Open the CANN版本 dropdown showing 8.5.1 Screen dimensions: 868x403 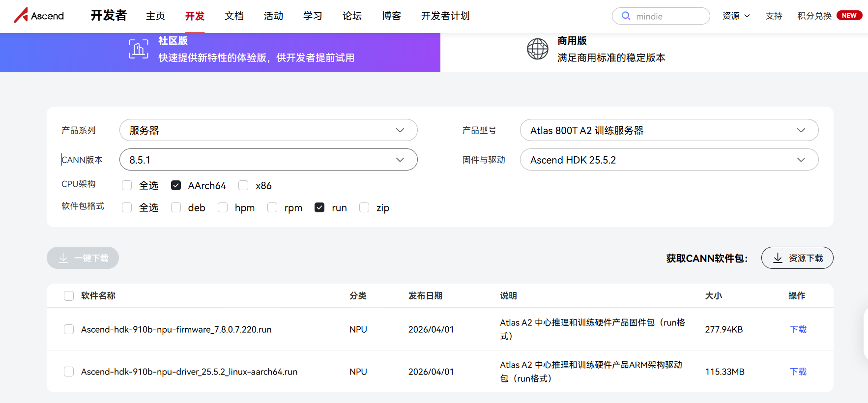click(268, 160)
